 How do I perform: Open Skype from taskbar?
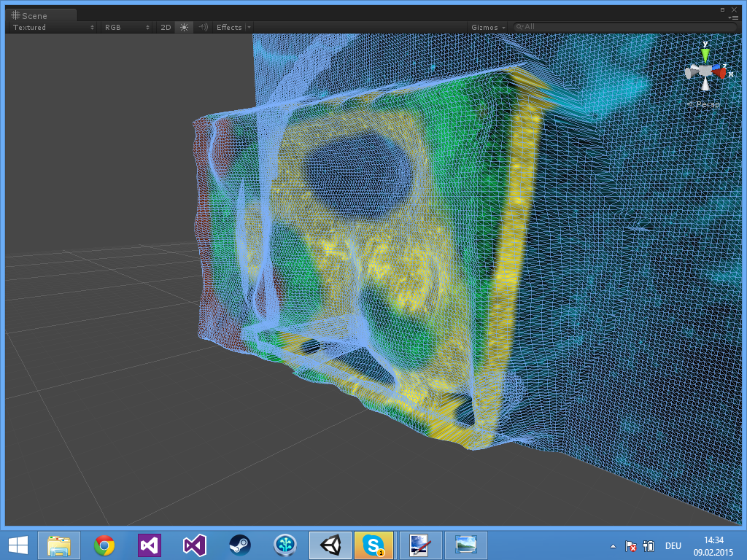point(373,545)
